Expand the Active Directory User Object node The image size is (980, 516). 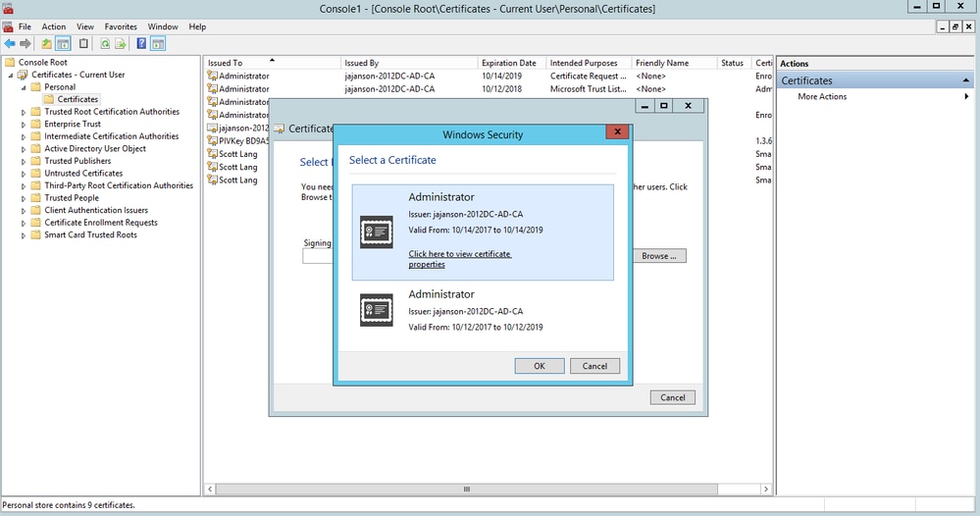tap(24, 149)
